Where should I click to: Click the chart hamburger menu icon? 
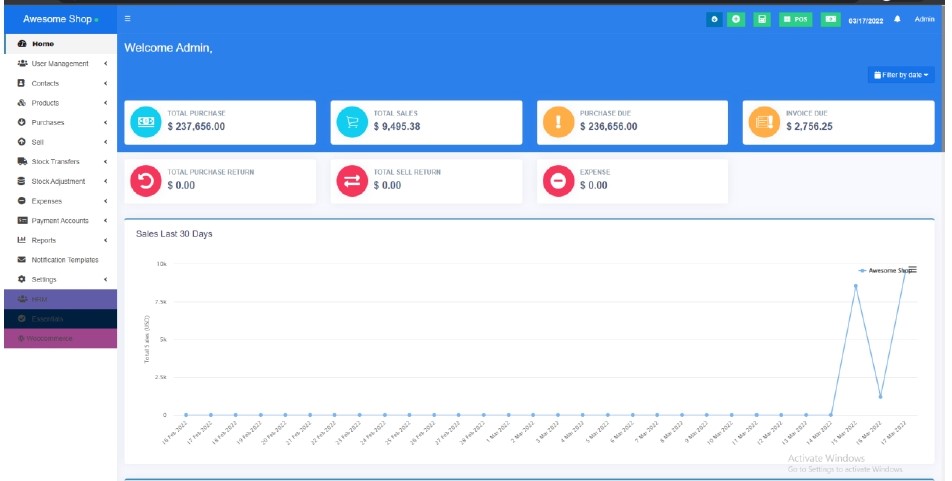tap(911, 269)
